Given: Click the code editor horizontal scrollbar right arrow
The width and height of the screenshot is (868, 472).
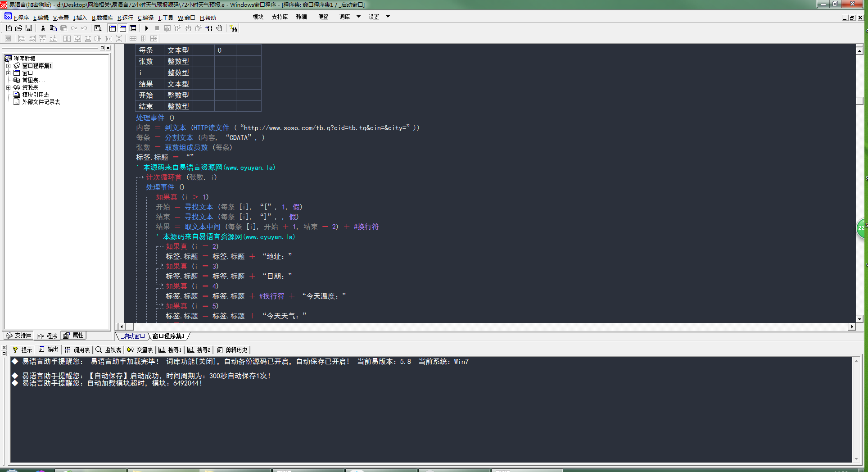Looking at the screenshot, I should coord(852,327).
